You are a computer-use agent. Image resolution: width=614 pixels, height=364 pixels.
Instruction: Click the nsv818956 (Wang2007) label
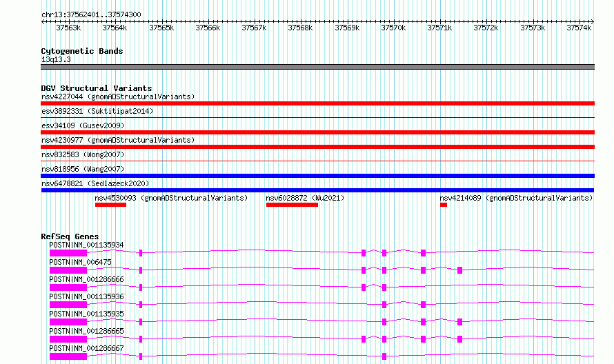(83, 169)
